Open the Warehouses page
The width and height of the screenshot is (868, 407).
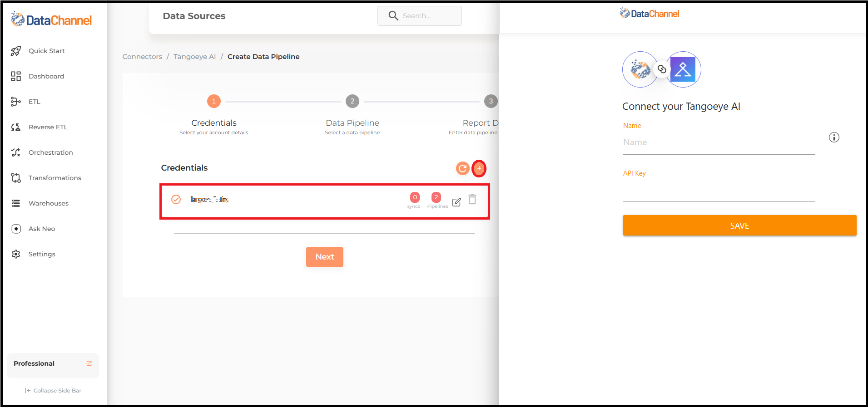pyautogui.click(x=48, y=203)
